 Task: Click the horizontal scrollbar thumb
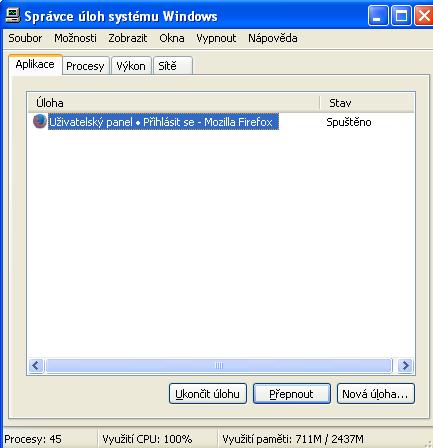[x=219, y=366]
